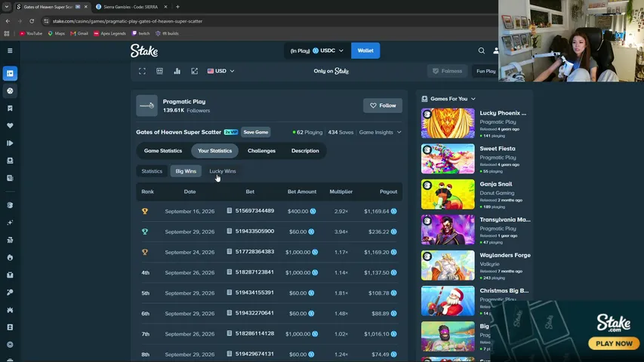Click the $1,169.64 payout value
Screen dimensions: 644x362
(x=376, y=211)
